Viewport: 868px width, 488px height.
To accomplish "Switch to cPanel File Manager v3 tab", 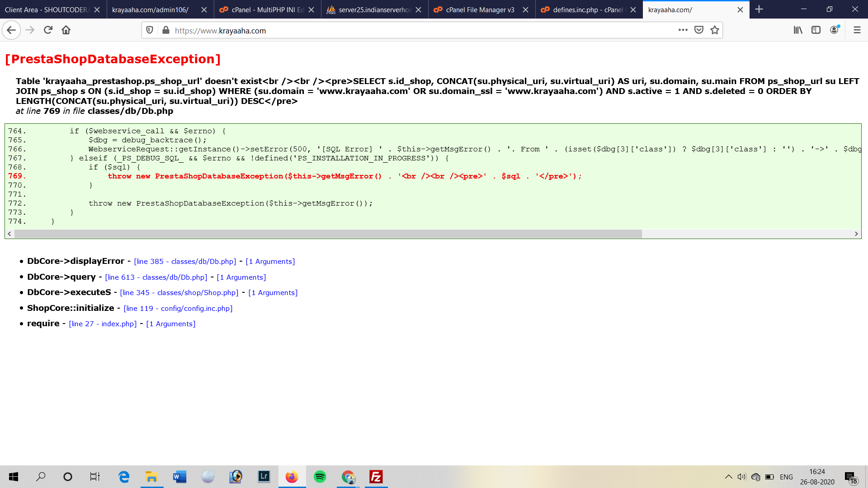I will 479,9.
